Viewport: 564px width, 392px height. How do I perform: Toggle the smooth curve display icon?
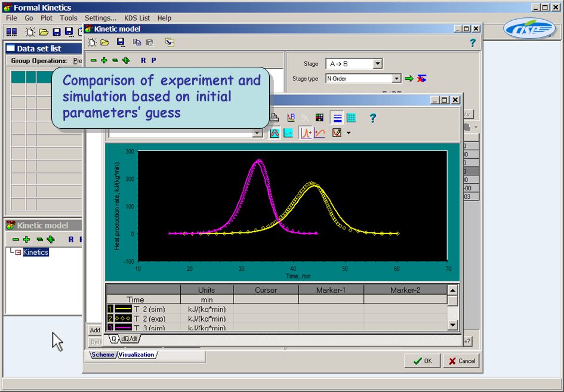click(x=275, y=133)
